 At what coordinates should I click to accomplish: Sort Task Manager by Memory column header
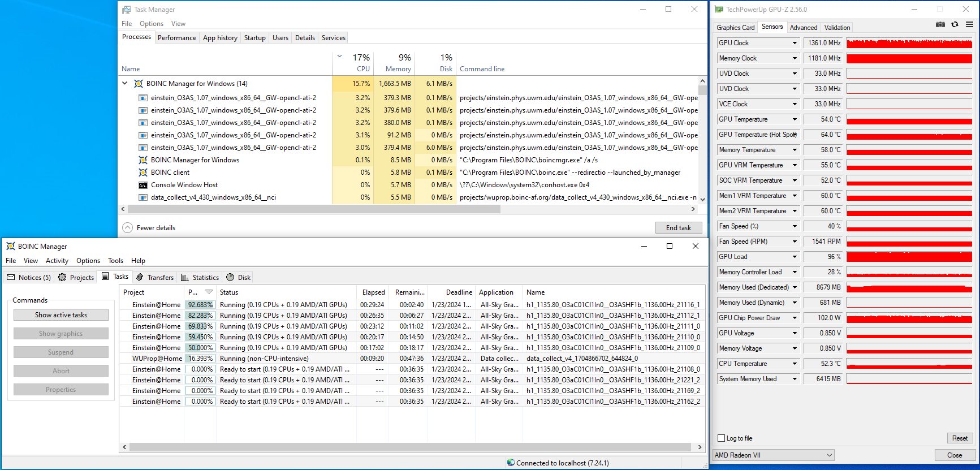click(x=394, y=63)
